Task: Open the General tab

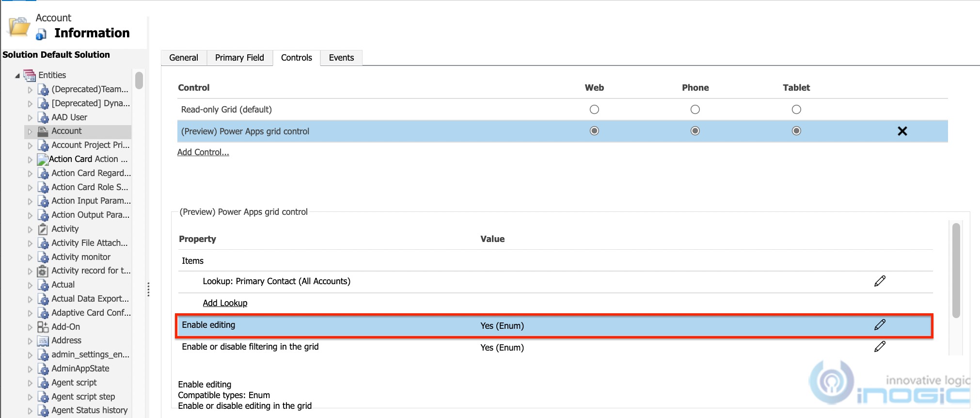Action: [x=184, y=58]
